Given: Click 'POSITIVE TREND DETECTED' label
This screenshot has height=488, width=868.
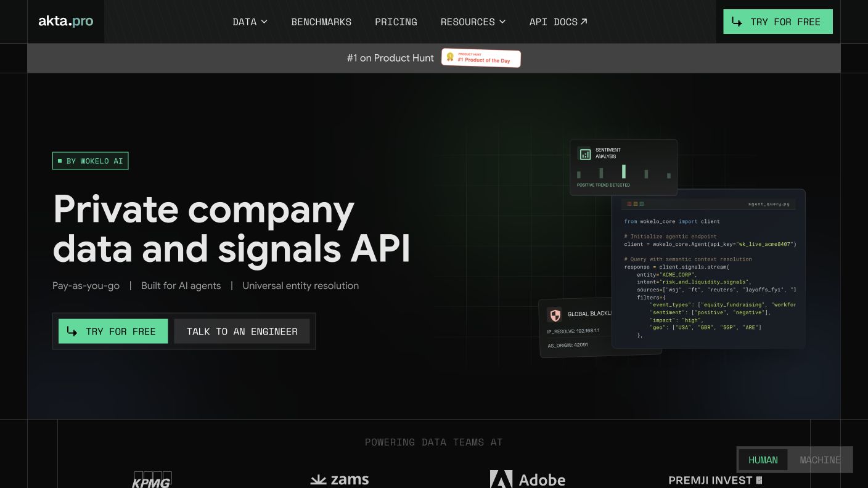Looking at the screenshot, I should point(604,185).
